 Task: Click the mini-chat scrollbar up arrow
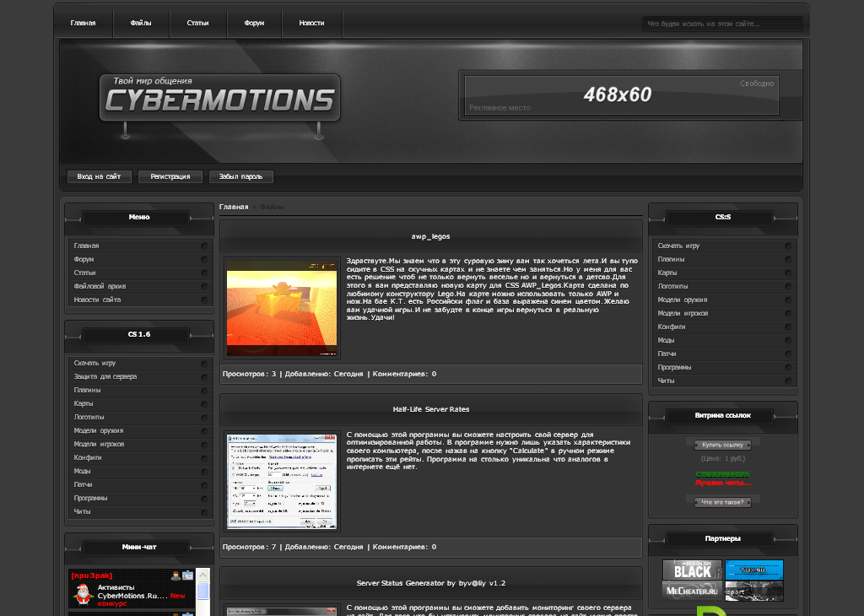coord(202,575)
